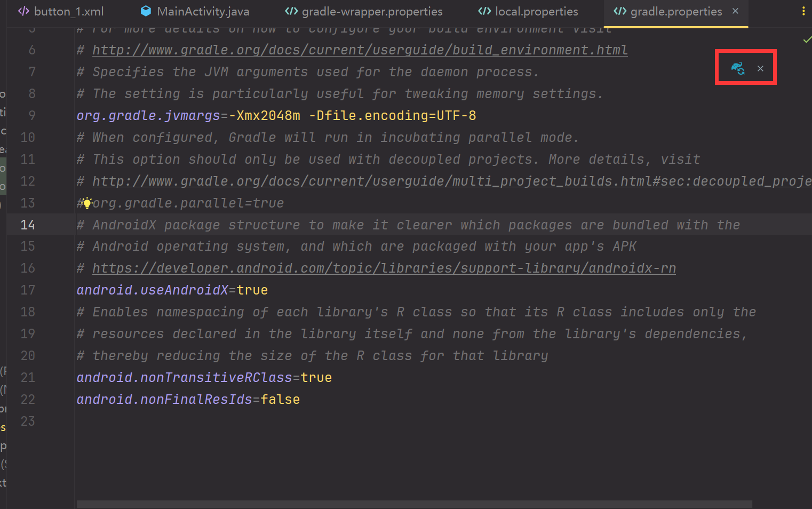
Task: Click the comment about Android operating system APK
Action: point(356,246)
